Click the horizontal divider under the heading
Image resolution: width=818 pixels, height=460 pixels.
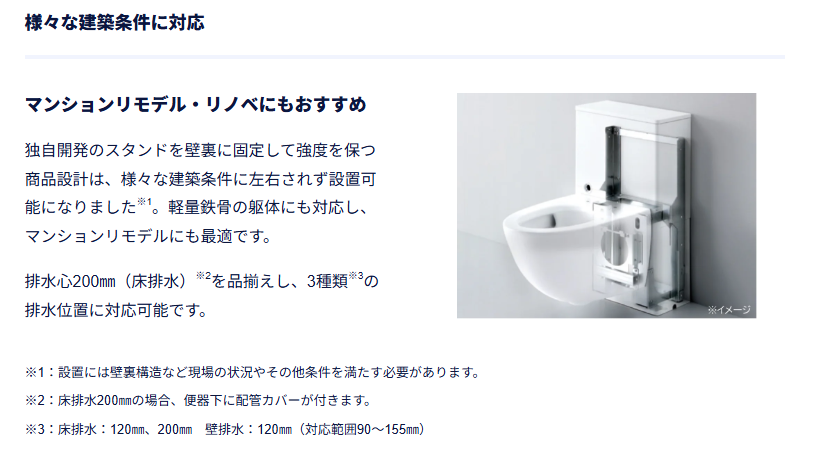coord(405,57)
